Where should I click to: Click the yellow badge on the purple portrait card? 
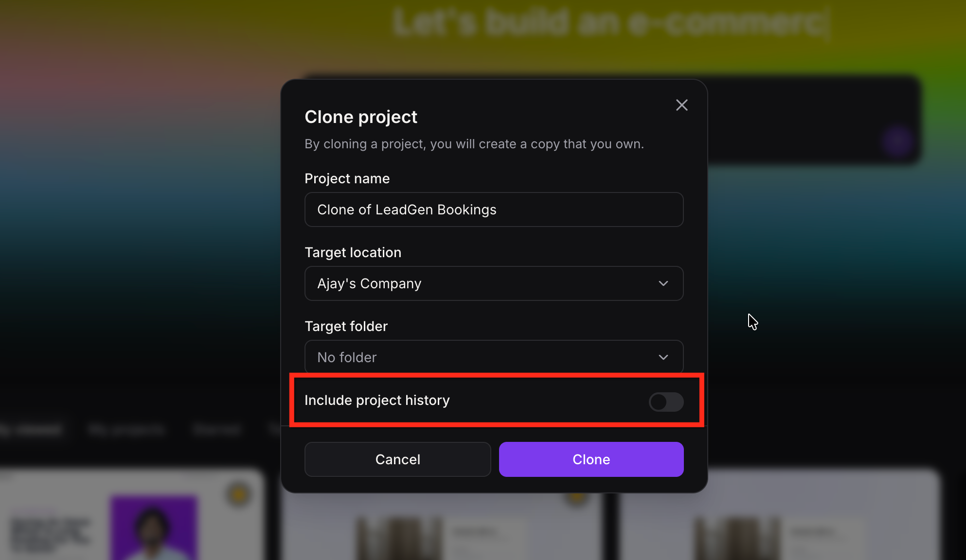pos(238,494)
